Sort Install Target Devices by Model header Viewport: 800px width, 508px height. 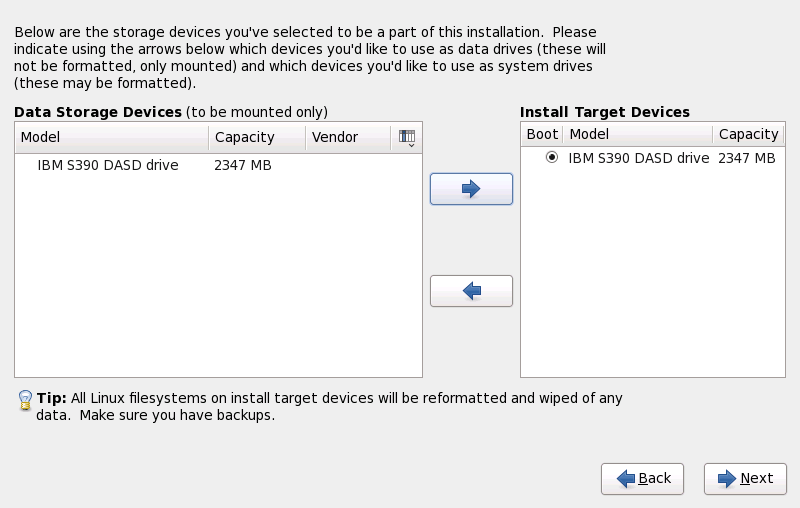(637, 134)
